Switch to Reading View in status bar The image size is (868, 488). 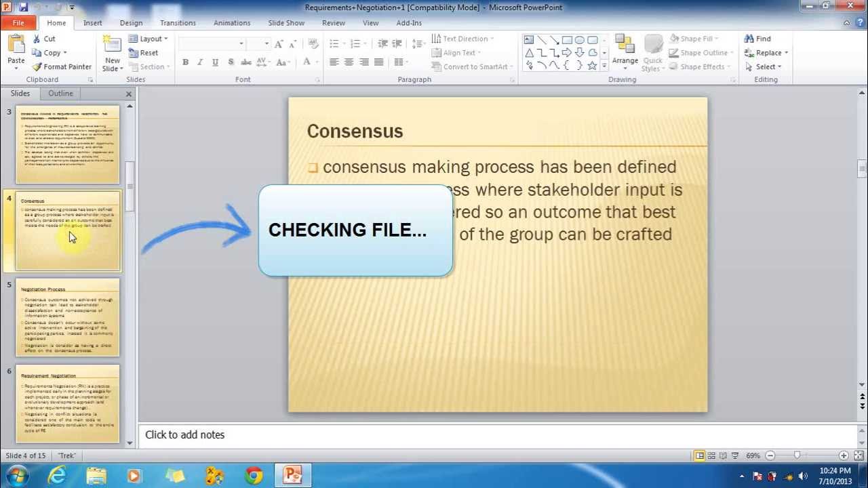pyautogui.click(x=723, y=455)
